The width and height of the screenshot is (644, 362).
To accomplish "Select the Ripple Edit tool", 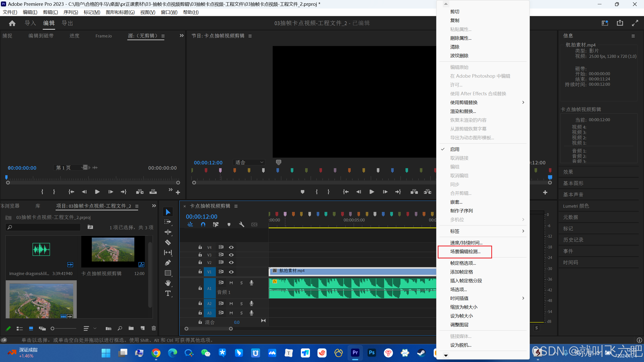I will point(168,232).
